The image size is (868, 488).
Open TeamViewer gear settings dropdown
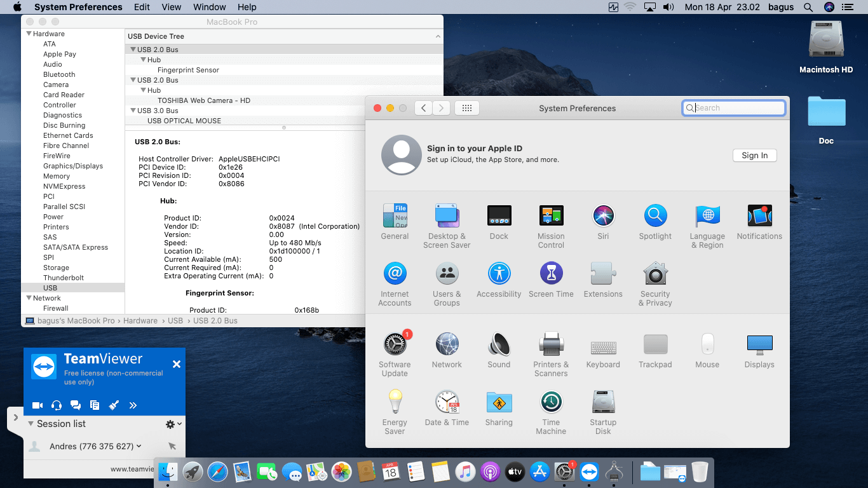(x=173, y=424)
